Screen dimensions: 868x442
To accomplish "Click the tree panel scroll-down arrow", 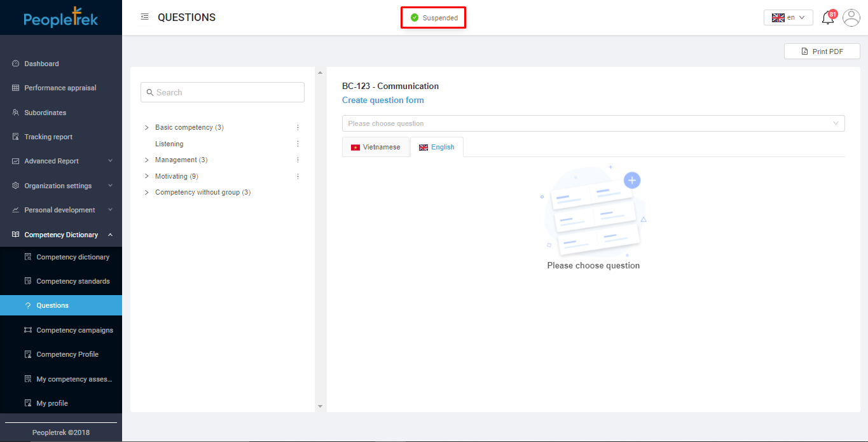I will coord(320,406).
